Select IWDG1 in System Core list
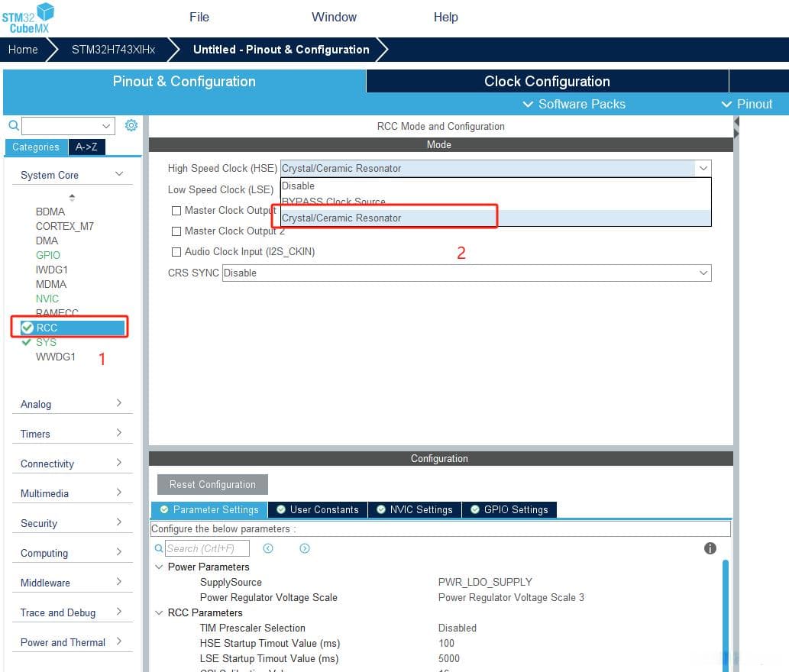The width and height of the screenshot is (789, 672). pyautogui.click(x=51, y=270)
